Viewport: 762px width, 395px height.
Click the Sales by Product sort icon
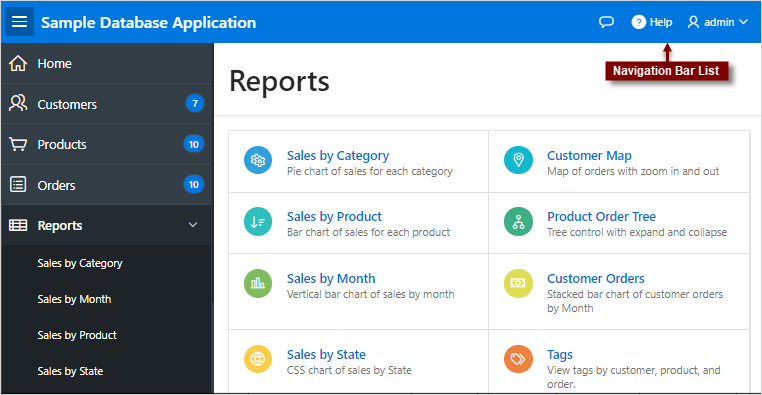258,222
